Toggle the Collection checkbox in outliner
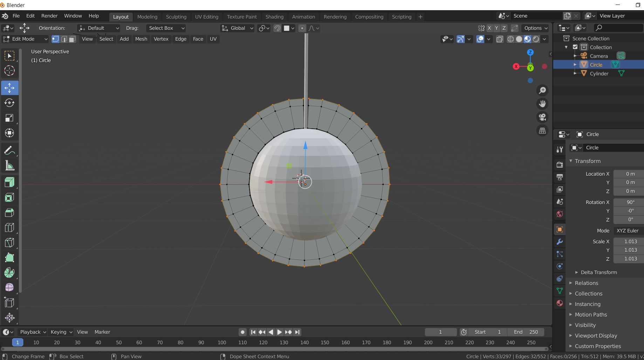The image size is (644, 360). click(575, 47)
